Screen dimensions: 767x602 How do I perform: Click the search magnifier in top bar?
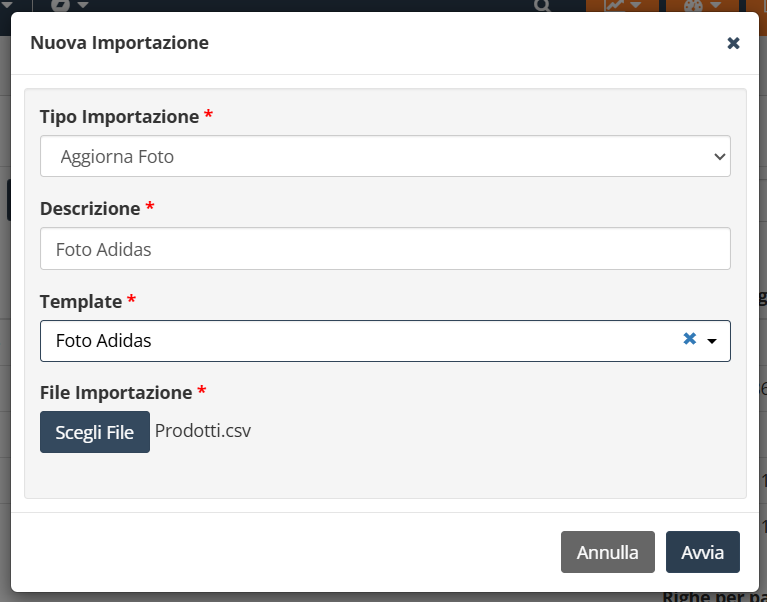(542, 5)
